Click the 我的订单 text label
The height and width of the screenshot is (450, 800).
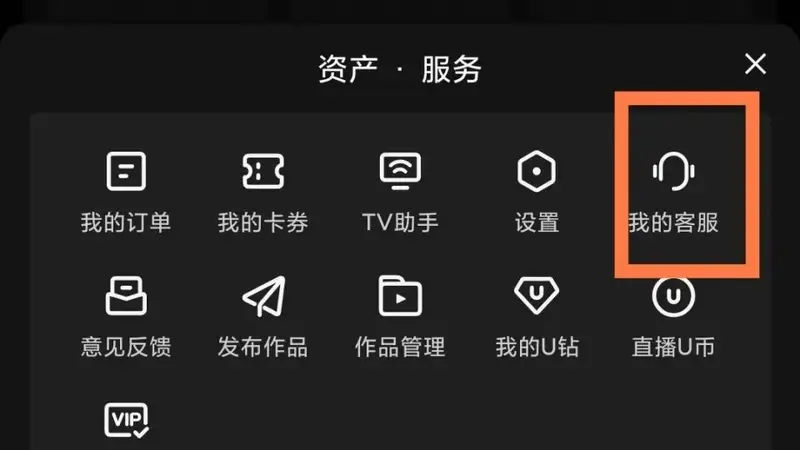pyautogui.click(x=126, y=223)
